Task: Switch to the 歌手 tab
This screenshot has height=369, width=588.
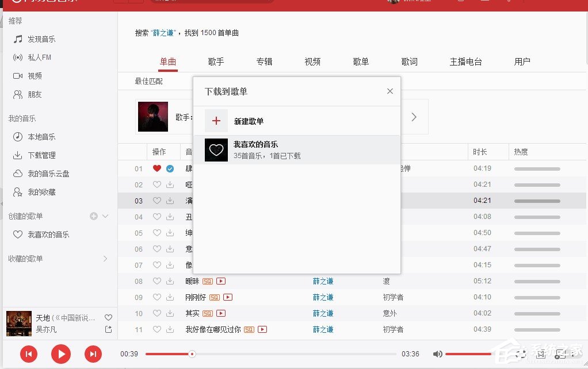Action: (216, 61)
